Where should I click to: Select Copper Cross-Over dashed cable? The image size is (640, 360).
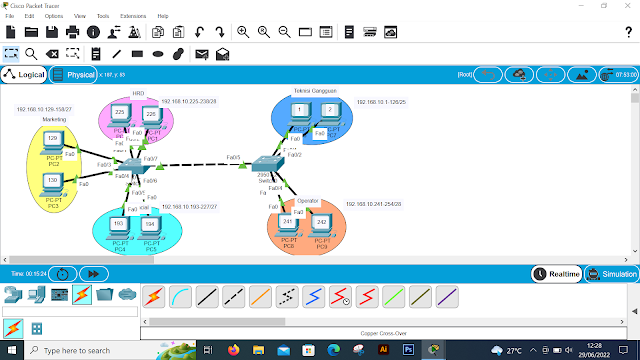pos(233,297)
